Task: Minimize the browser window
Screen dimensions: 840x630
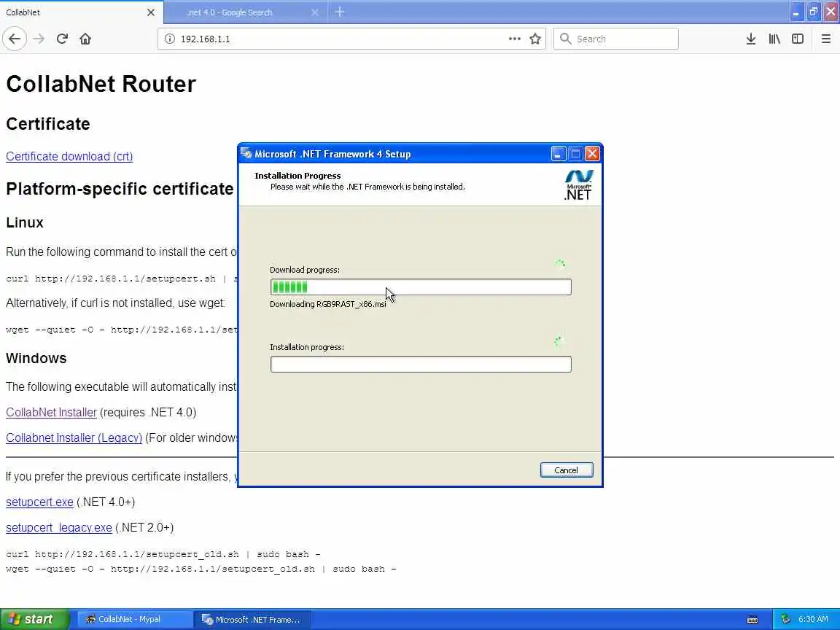Action: 796,12
